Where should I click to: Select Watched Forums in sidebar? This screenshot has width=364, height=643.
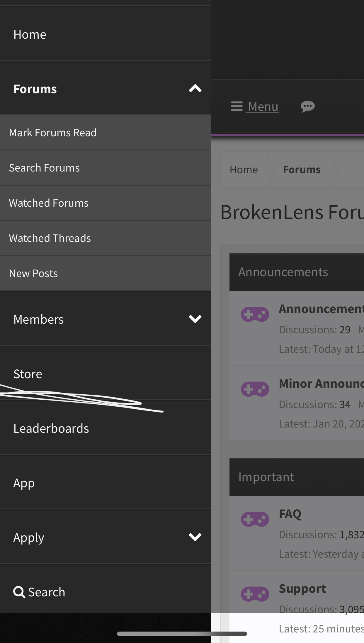[x=106, y=203]
